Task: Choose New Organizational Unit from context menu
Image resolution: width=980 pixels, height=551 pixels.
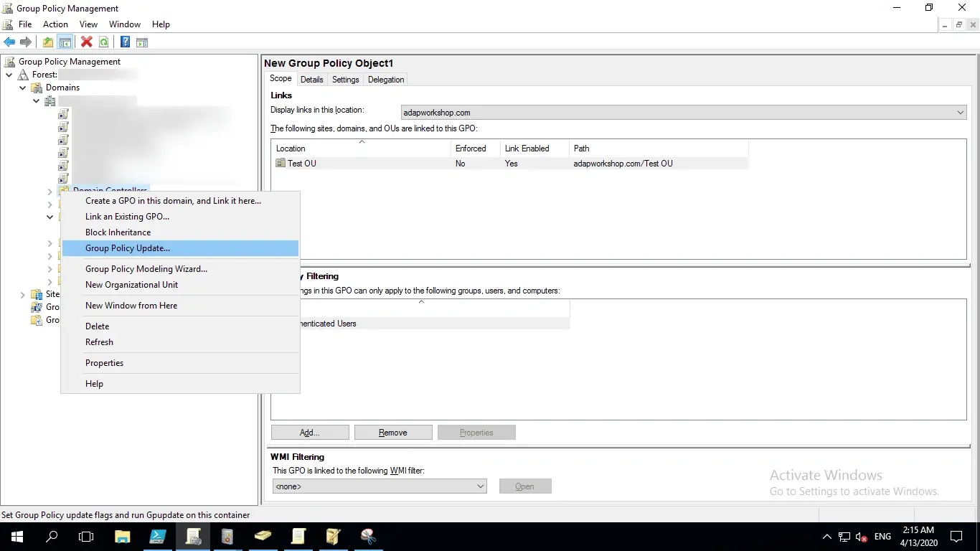Action: (x=180, y=285)
